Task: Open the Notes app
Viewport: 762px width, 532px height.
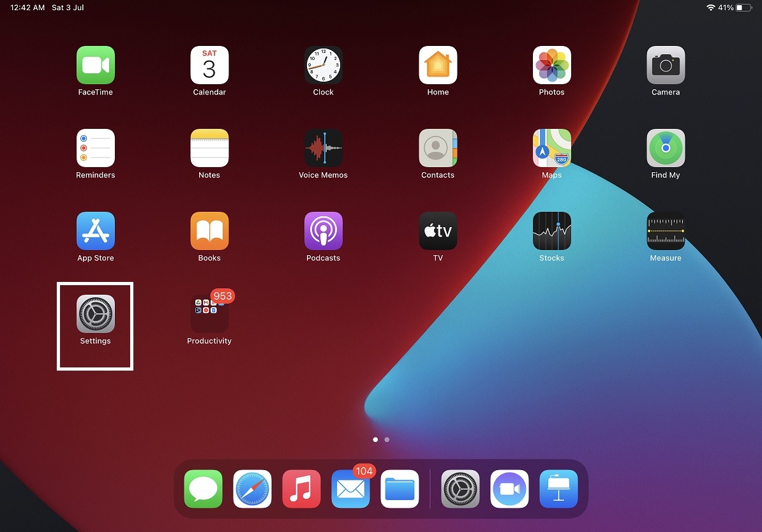Action: point(209,148)
